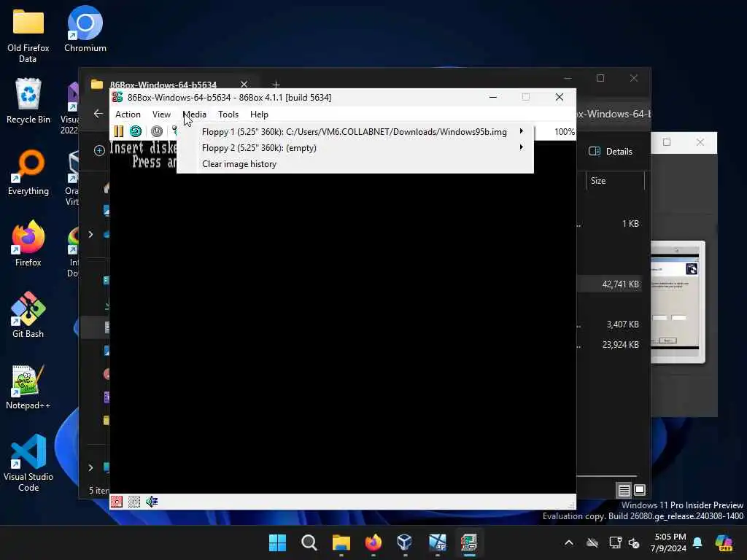Expand the Floppy 1 submenu arrow

coord(521,131)
